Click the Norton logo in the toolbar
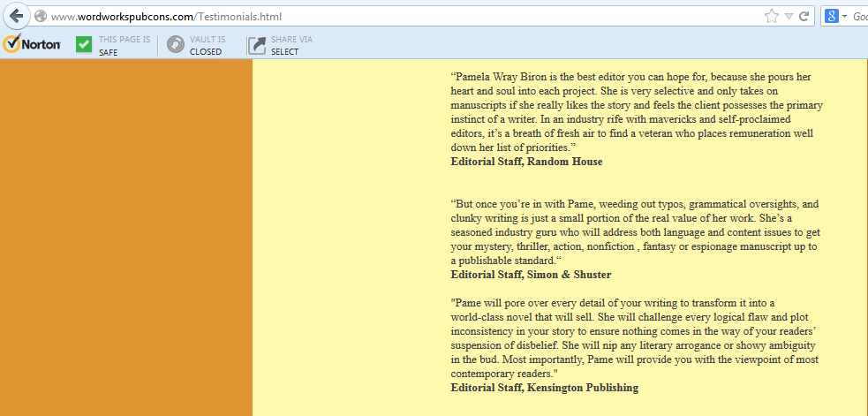 click(32, 44)
